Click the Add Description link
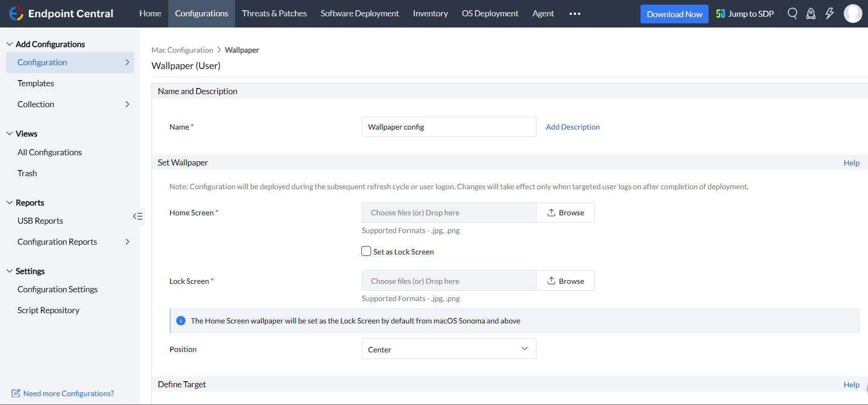The height and width of the screenshot is (405, 868). click(572, 127)
